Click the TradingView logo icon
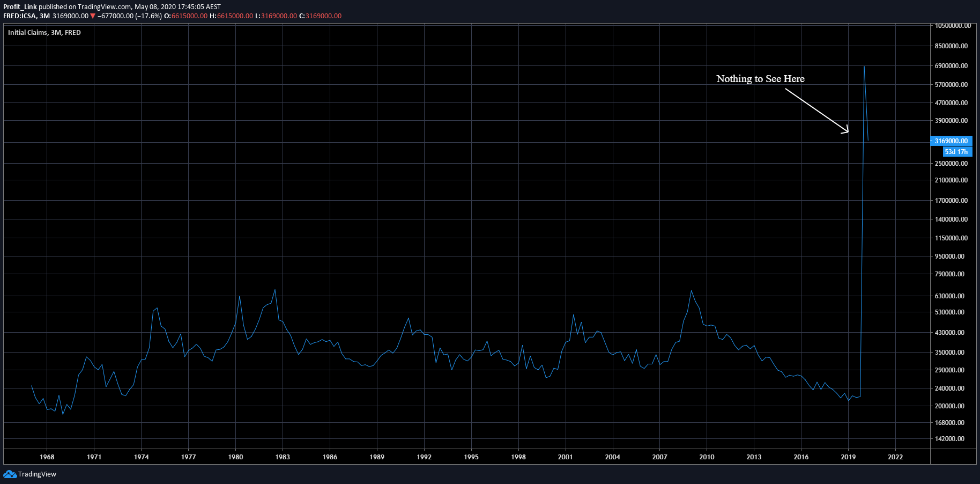This screenshot has height=484, width=980. [10, 474]
